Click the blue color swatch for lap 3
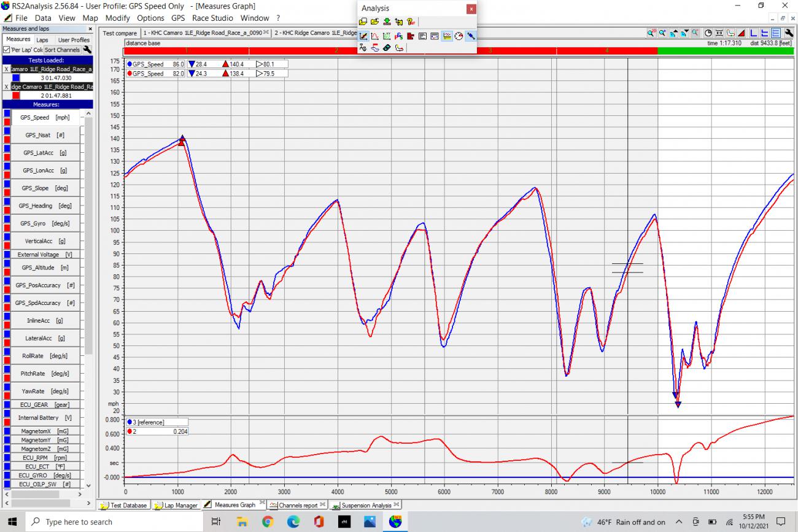Screen dimensions: 798x532 [x=16, y=78]
